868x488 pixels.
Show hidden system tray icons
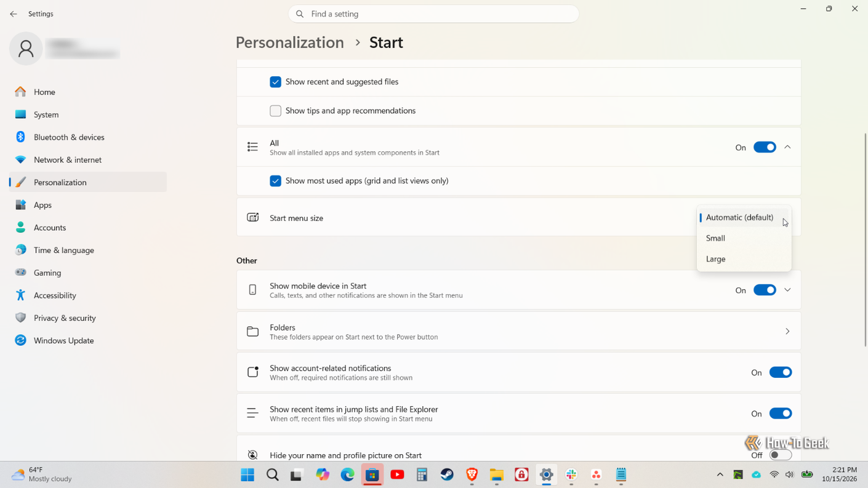pyautogui.click(x=720, y=474)
